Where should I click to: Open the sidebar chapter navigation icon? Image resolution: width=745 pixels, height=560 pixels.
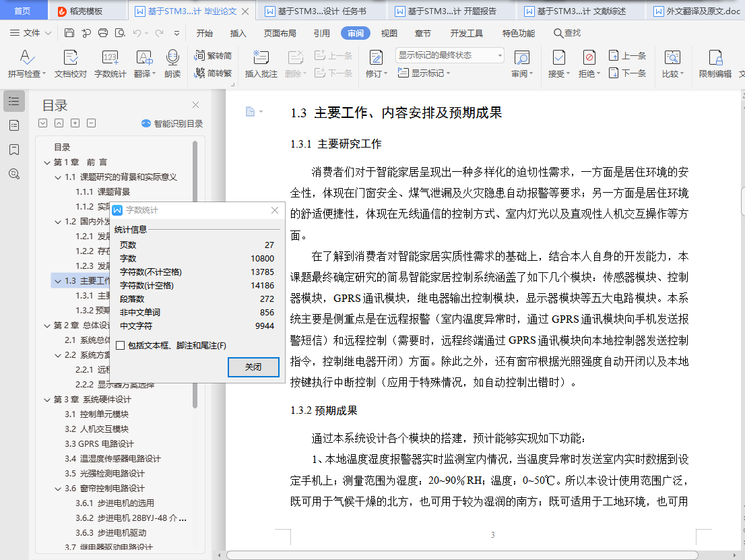click(x=14, y=125)
